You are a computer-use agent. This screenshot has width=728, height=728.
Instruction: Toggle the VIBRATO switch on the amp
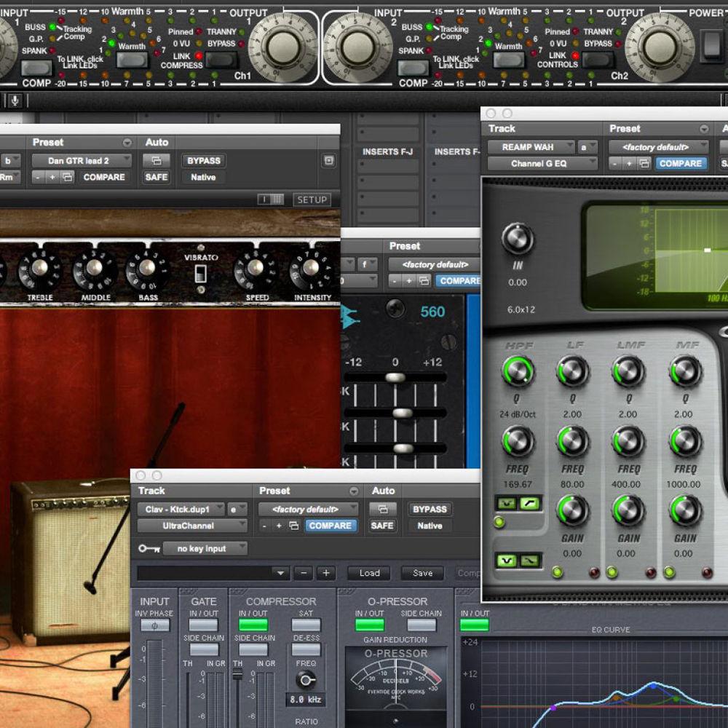pyautogui.click(x=202, y=274)
